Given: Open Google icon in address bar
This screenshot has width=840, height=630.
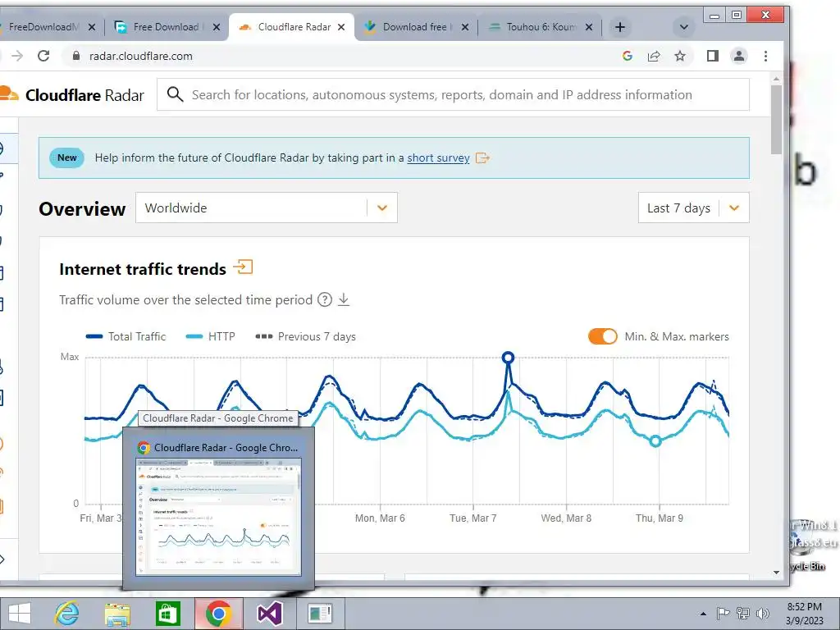Looking at the screenshot, I should click(x=628, y=56).
